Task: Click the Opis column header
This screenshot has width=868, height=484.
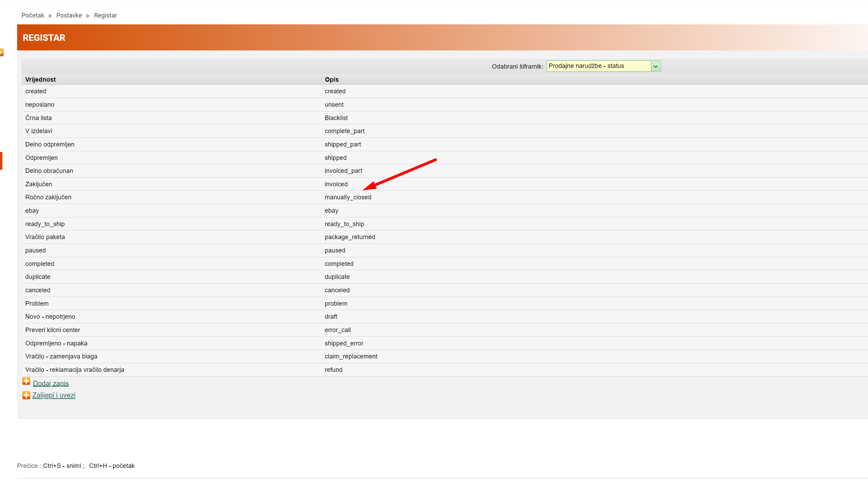Action: 331,80
